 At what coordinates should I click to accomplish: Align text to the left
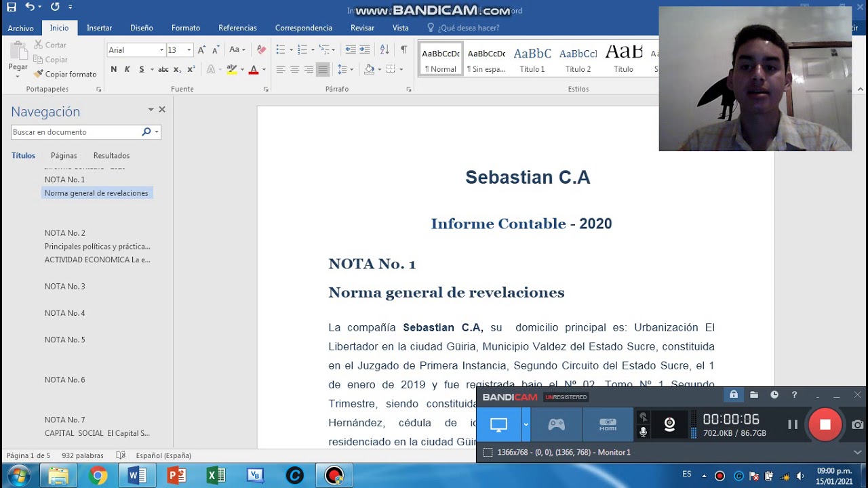pyautogui.click(x=281, y=69)
